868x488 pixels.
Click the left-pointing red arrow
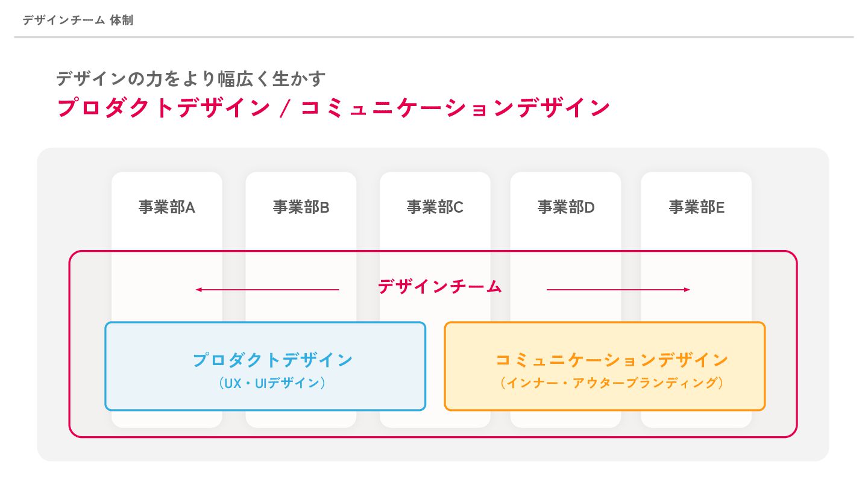[x=267, y=290]
